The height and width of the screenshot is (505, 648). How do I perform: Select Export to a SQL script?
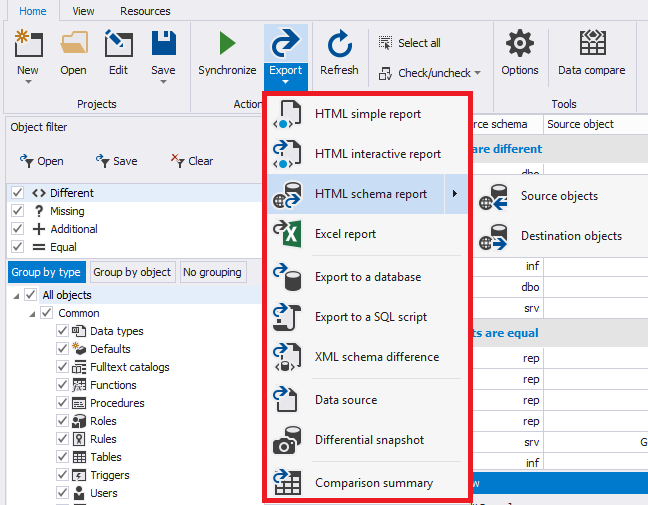[x=367, y=317]
